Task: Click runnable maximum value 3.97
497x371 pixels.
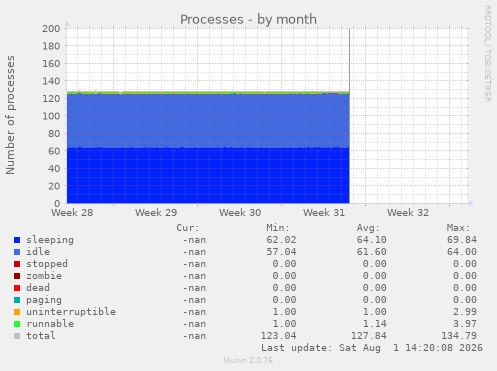Action: (465, 324)
